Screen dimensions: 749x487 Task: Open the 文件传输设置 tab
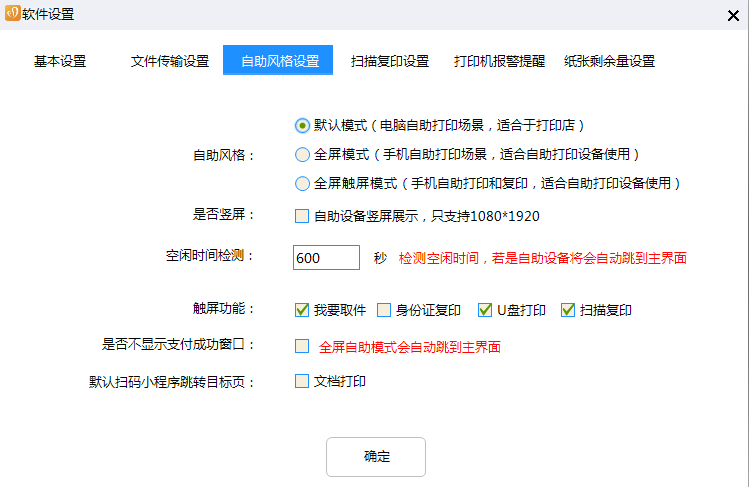pyautogui.click(x=170, y=61)
